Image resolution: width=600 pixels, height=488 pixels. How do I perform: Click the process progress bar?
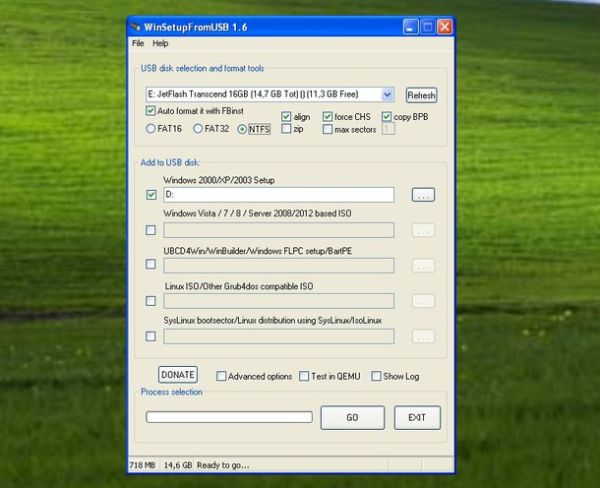(229, 417)
